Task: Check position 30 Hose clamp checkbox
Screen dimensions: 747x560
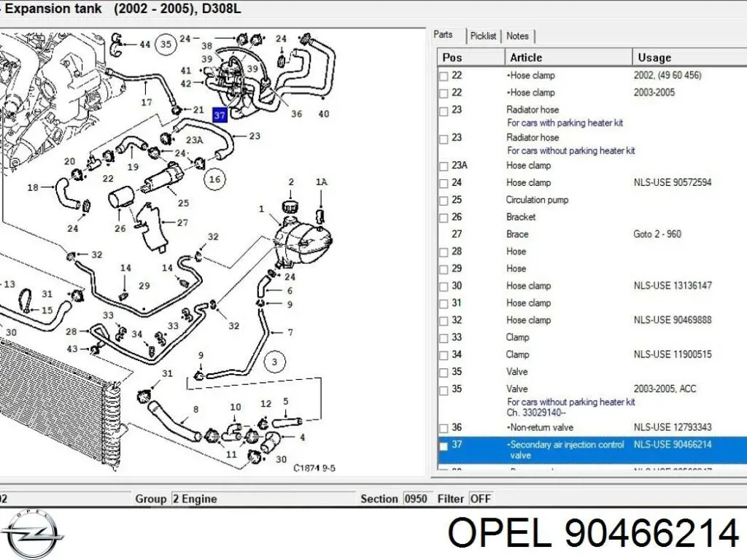Action: (444, 287)
